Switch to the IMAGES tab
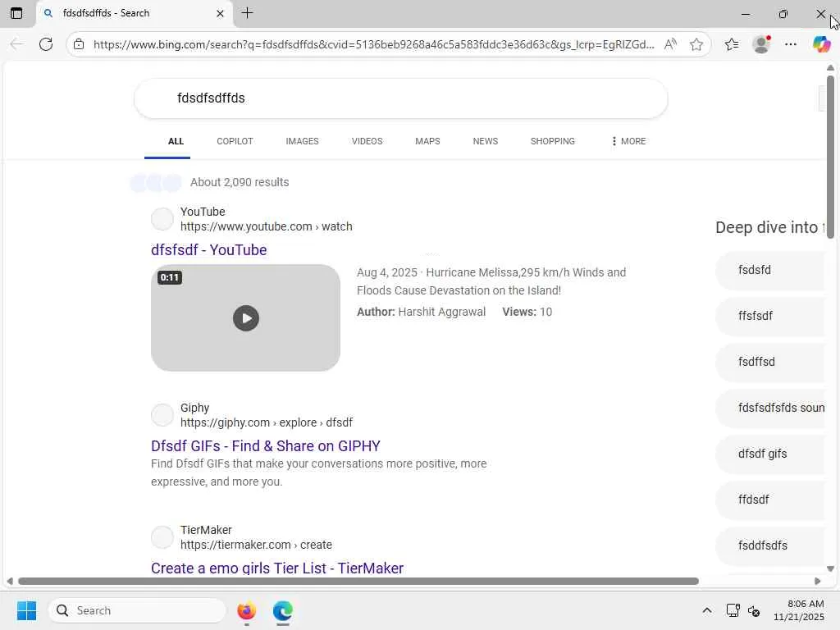 tap(302, 141)
